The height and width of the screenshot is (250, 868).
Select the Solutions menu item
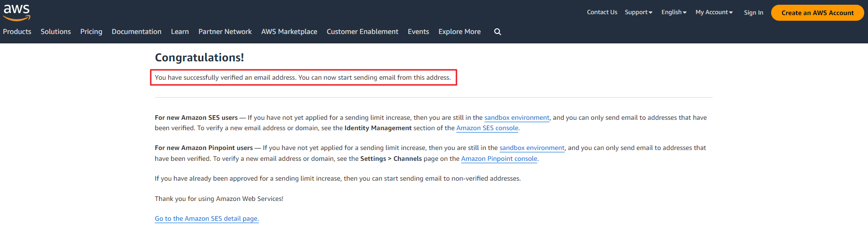[56, 32]
